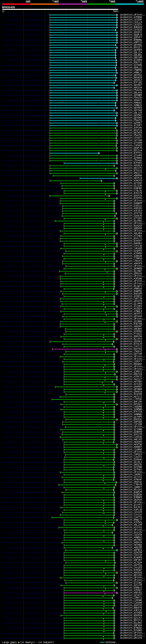
Task: Select hit UniRef100_Q9XFZ6
Action: click(x=131, y=196)
